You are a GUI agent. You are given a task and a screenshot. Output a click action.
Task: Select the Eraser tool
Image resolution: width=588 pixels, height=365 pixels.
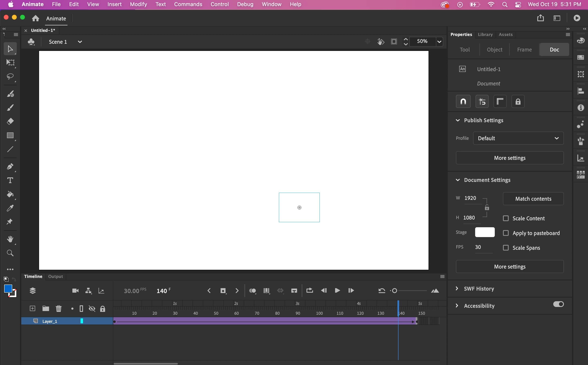click(x=10, y=121)
